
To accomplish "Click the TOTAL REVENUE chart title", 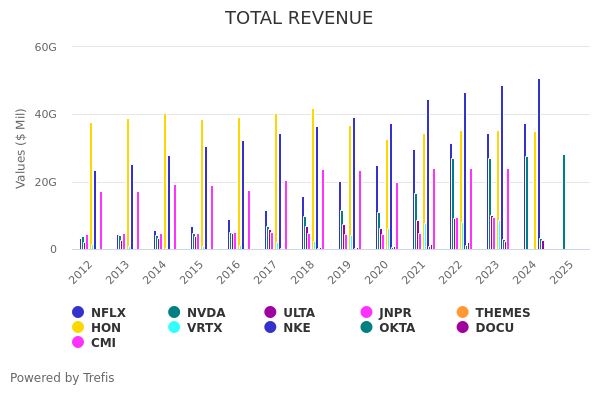I will point(299,19).
